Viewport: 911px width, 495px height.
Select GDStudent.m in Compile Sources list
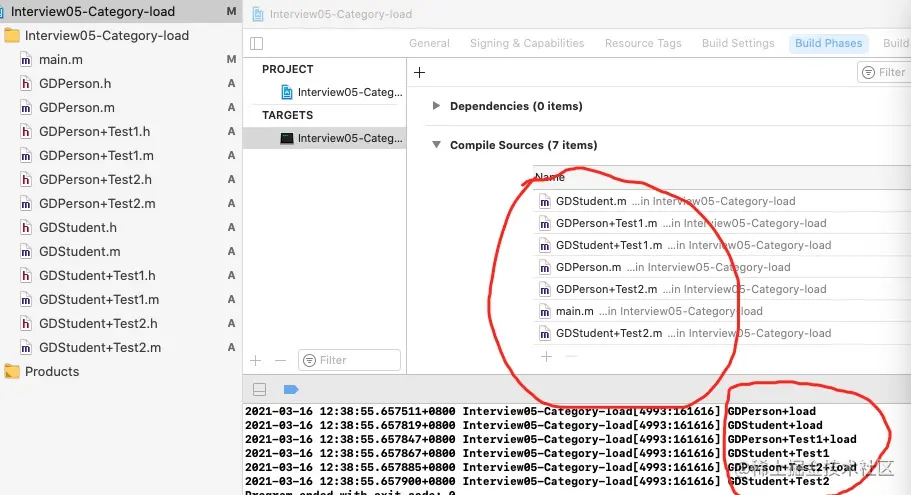(x=722, y=201)
